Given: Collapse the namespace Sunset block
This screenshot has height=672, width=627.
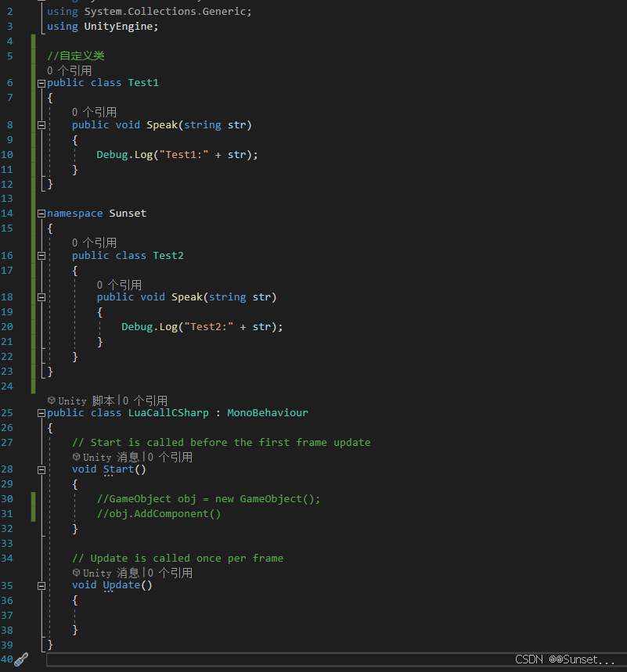Looking at the screenshot, I should tap(41, 214).
